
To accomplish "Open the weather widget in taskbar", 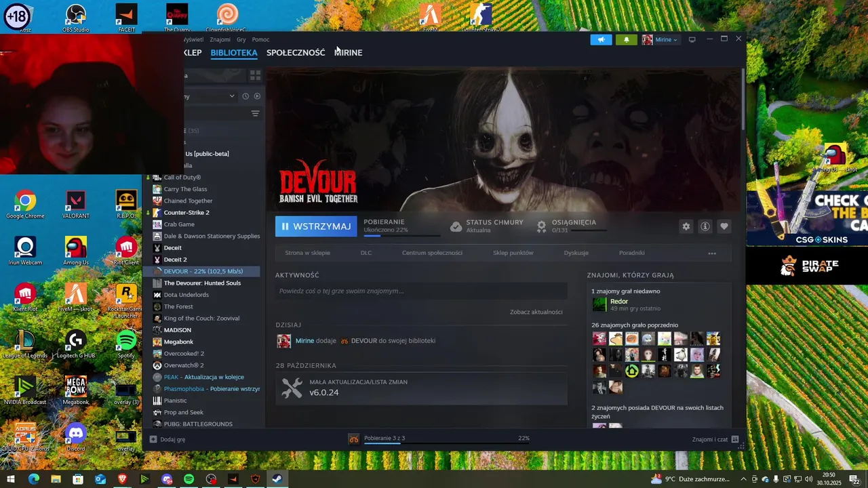I will click(690, 479).
